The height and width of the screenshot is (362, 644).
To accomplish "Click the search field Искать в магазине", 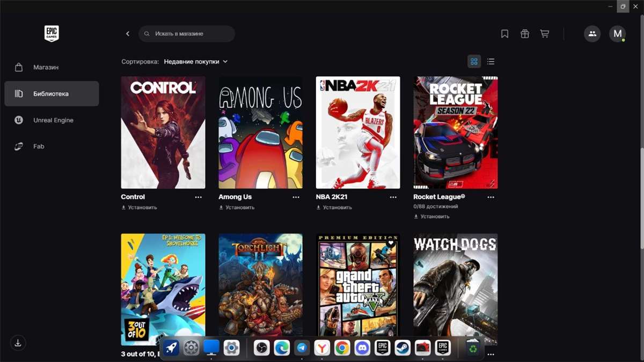I will [x=187, y=34].
